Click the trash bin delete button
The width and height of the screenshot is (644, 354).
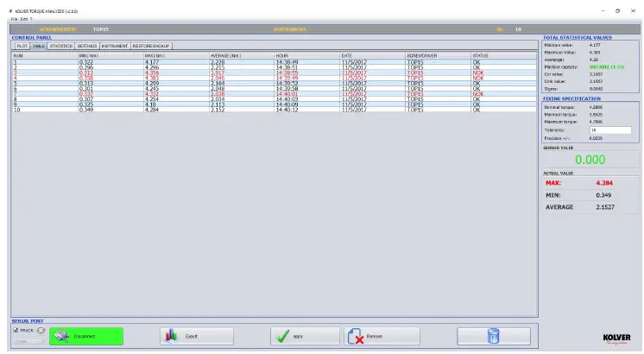coord(494,337)
